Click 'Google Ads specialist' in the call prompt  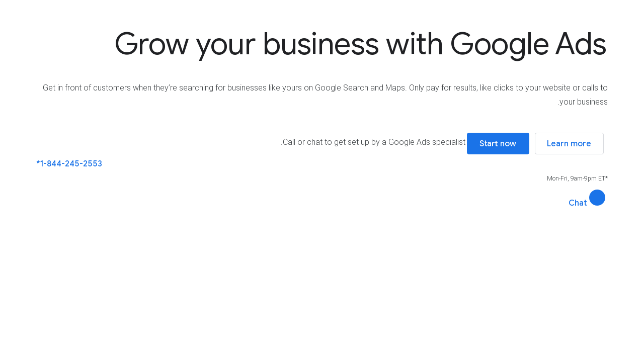click(x=427, y=142)
